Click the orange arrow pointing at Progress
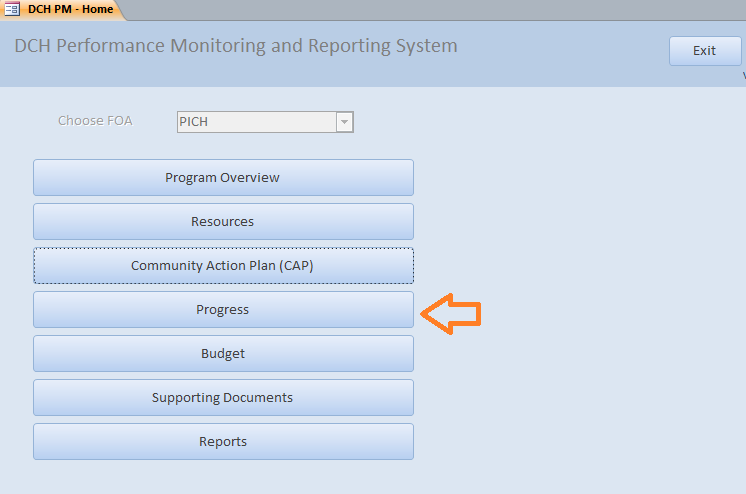The image size is (746, 494). coord(450,314)
